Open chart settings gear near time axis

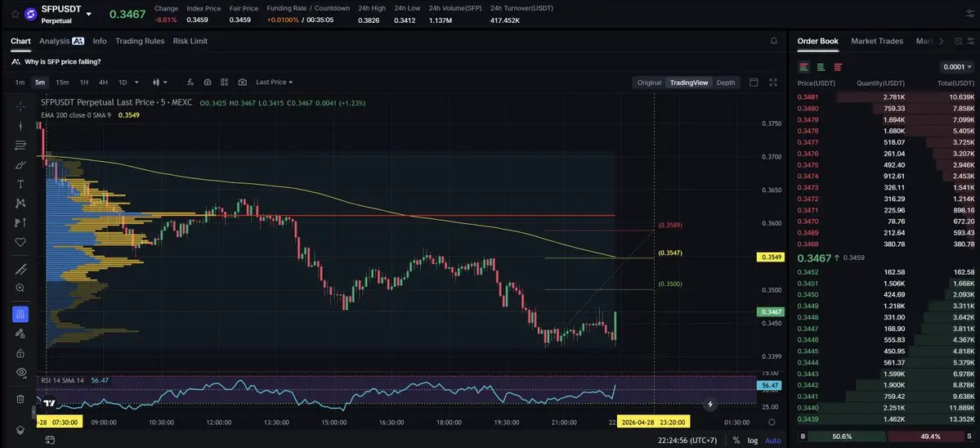772,423
